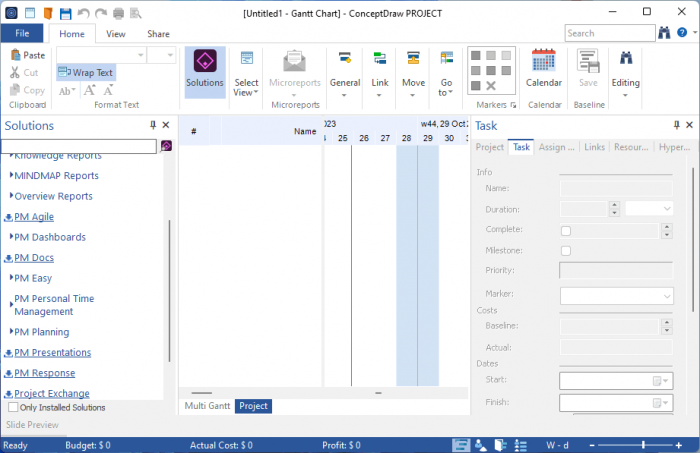This screenshot has height=453, width=700.
Task: Click the Copy icon
Action: coord(15,90)
